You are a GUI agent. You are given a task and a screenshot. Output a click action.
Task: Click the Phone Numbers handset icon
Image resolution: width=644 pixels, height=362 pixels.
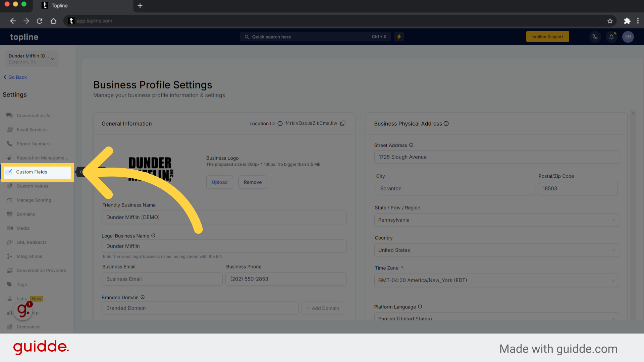click(10, 144)
